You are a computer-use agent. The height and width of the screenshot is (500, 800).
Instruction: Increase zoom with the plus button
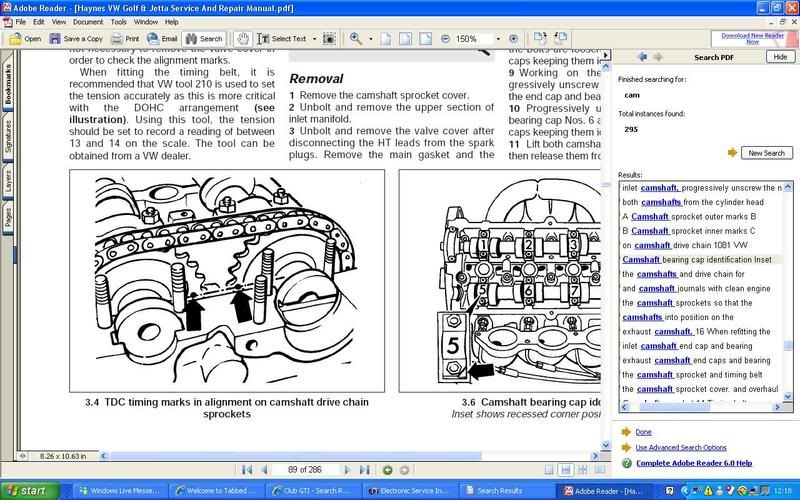(x=514, y=39)
